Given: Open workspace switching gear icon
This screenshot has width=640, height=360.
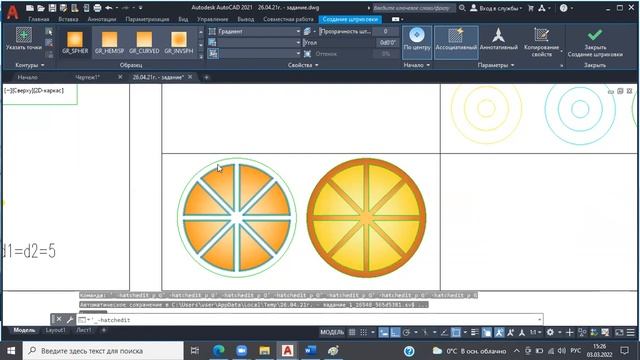Looking at the screenshot, I should [550, 332].
